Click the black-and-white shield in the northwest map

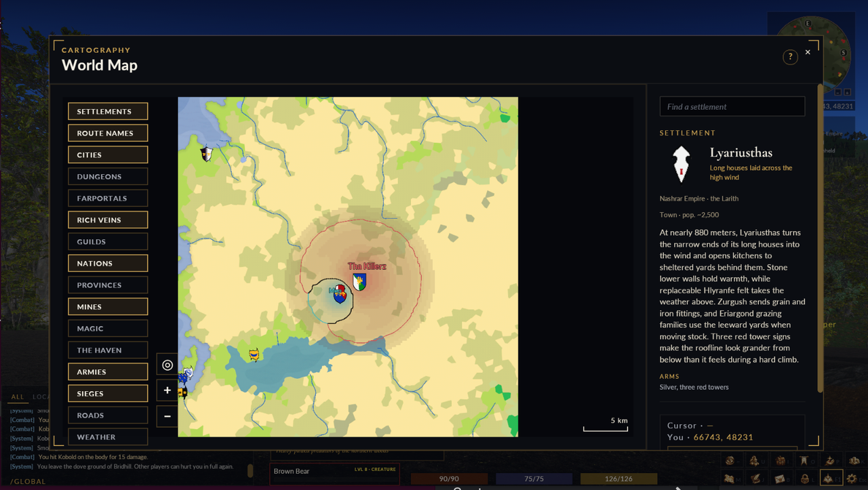[206, 154]
